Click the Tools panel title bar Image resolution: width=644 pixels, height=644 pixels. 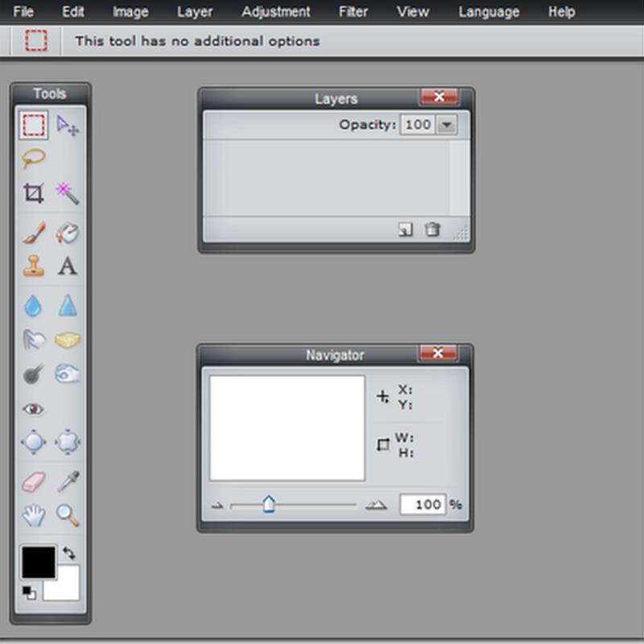click(x=50, y=93)
